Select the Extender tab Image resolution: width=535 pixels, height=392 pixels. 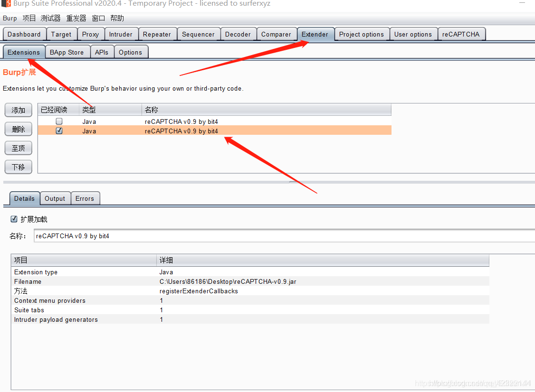coord(315,34)
